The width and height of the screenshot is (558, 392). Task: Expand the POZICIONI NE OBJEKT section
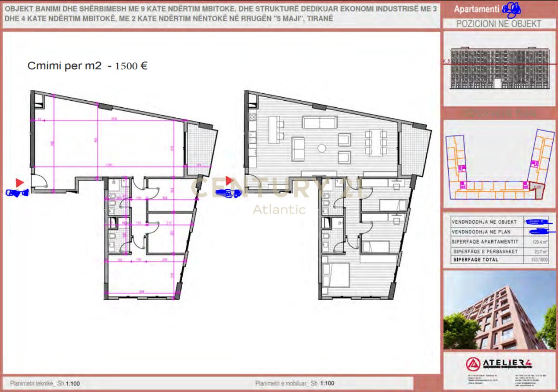point(500,24)
